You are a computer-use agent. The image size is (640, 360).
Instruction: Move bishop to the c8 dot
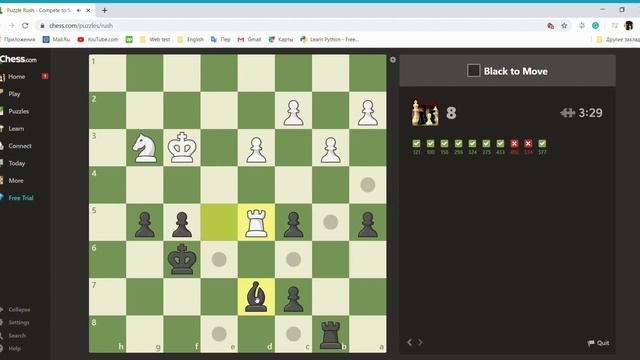[293, 334]
